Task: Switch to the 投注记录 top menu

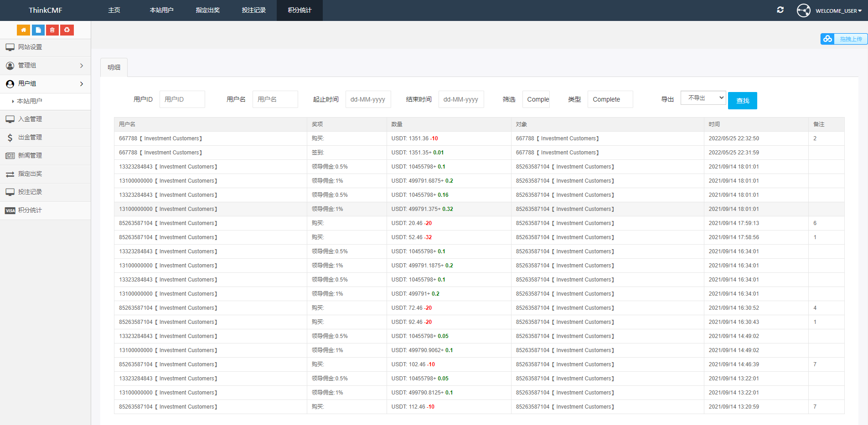Action: point(253,10)
